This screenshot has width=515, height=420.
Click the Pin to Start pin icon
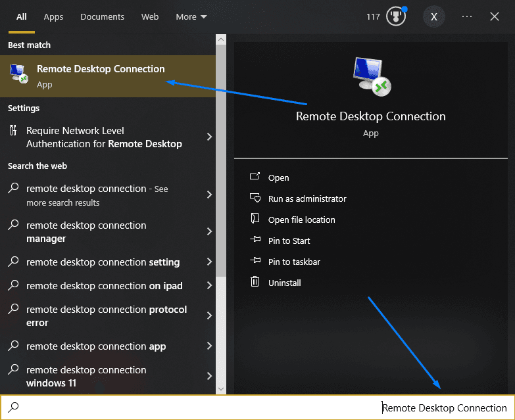255,239
